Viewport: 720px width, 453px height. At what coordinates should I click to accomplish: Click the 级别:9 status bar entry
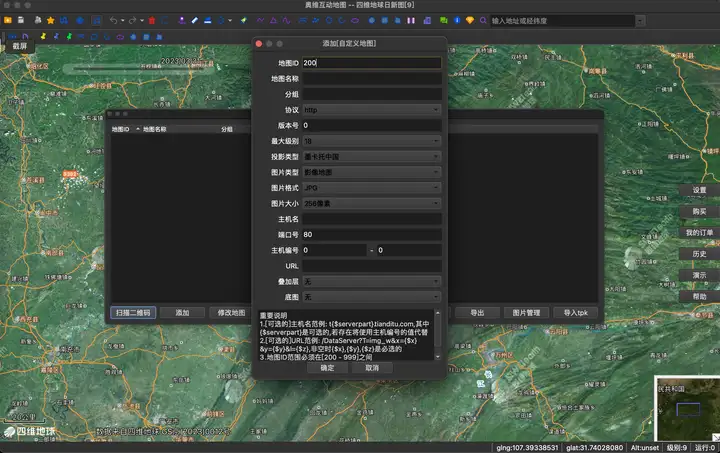pos(677,447)
